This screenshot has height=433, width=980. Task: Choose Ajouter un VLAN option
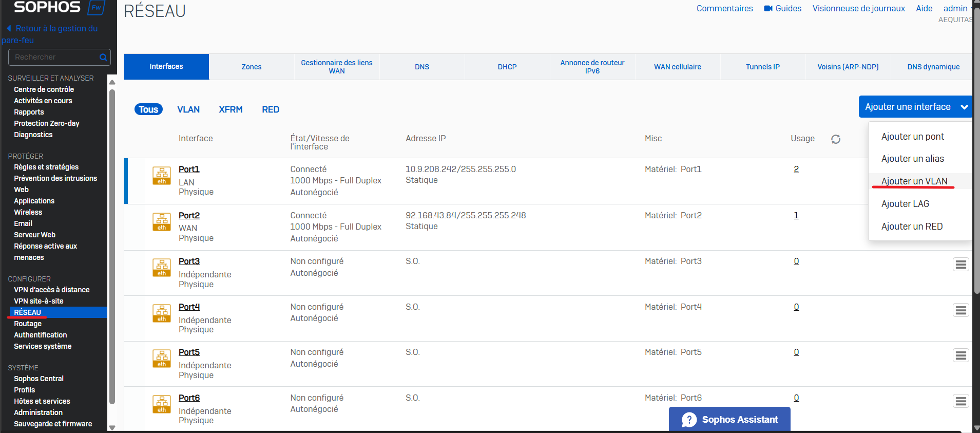tap(914, 181)
